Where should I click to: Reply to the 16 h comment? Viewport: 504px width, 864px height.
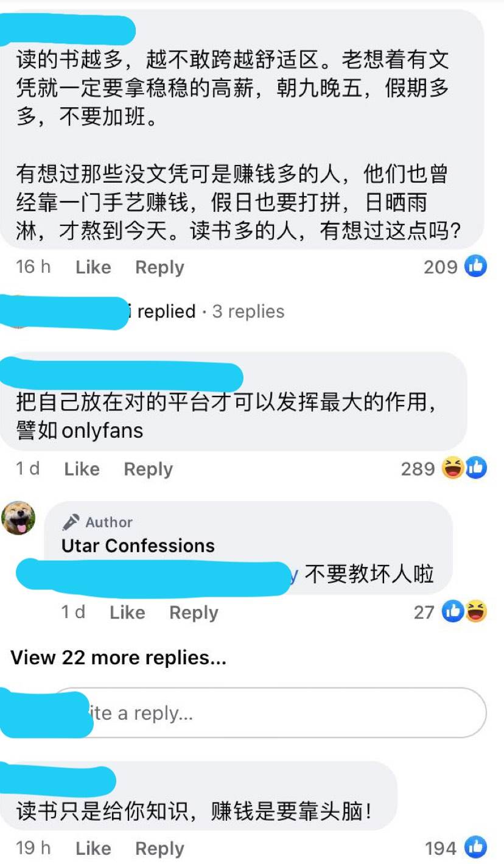159,267
